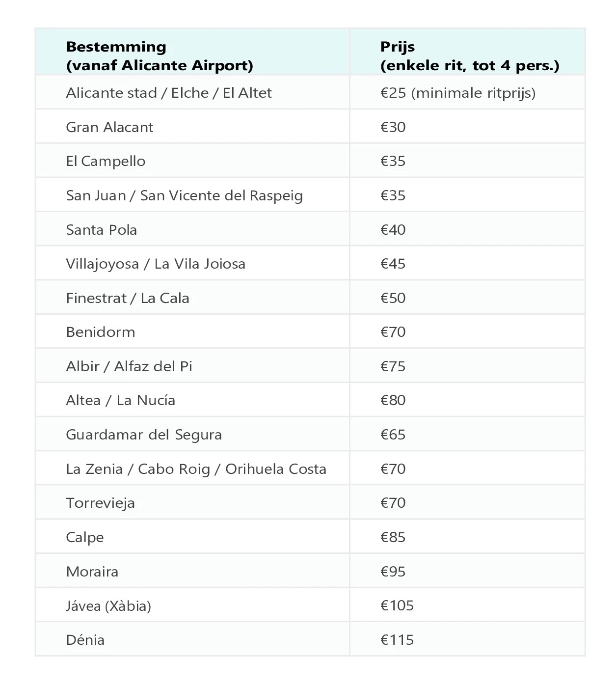Screen dimensions: 616x687
Task: Click the €95 price for Moraira
Action: (393, 572)
